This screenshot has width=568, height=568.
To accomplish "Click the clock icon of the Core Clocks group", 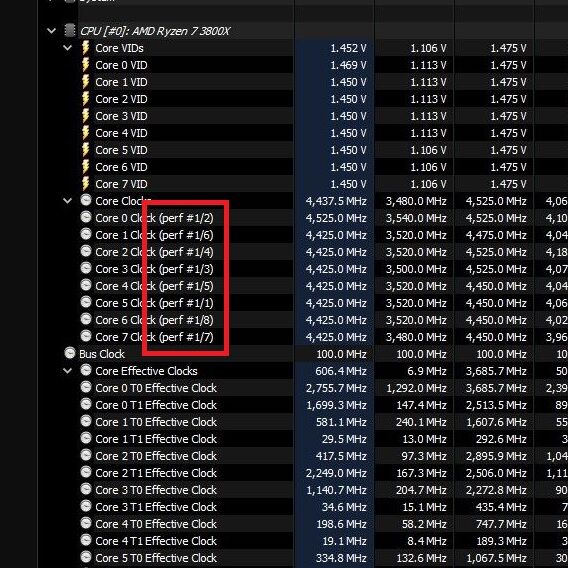I will [86, 200].
